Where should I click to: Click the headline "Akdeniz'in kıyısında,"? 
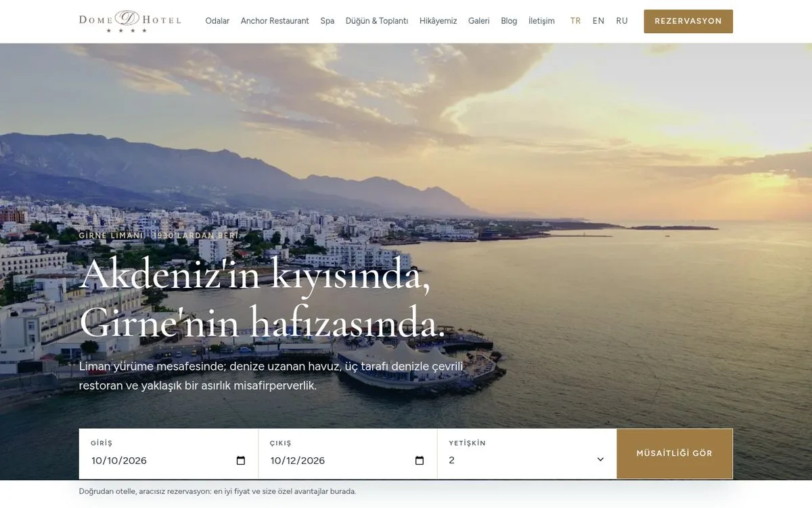[254, 274]
